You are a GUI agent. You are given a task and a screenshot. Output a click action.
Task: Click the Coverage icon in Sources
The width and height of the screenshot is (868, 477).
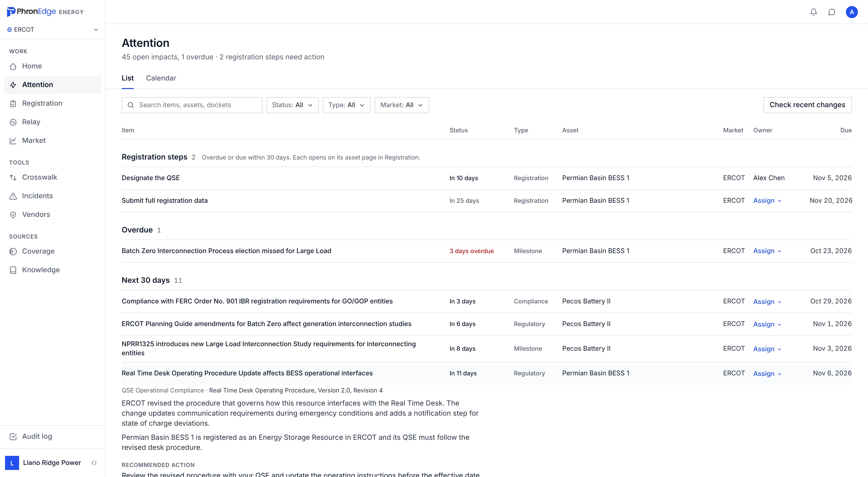13,252
